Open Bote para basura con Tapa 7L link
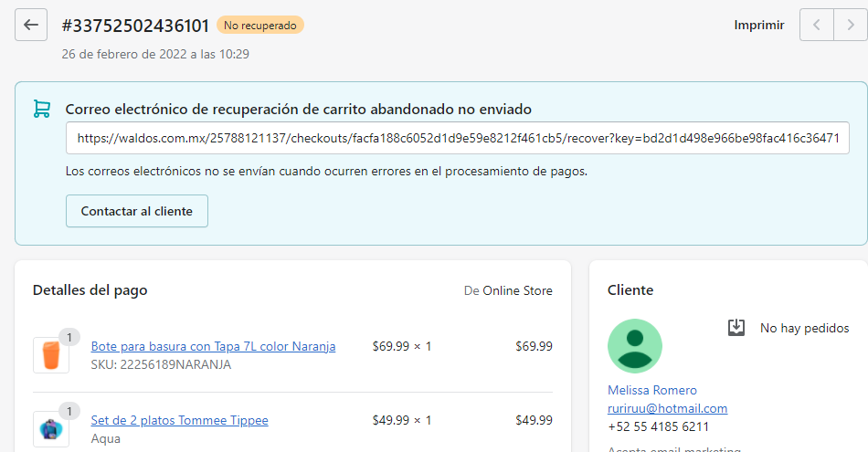 [213, 346]
